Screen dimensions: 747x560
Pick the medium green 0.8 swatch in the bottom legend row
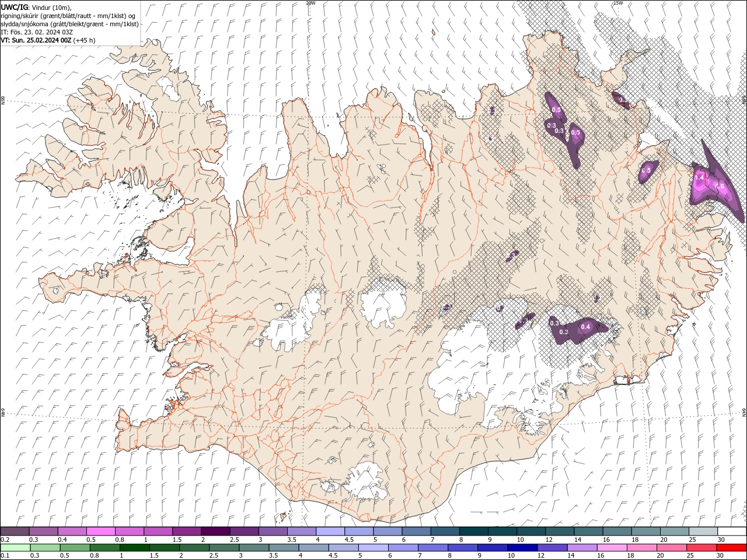click(105, 548)
